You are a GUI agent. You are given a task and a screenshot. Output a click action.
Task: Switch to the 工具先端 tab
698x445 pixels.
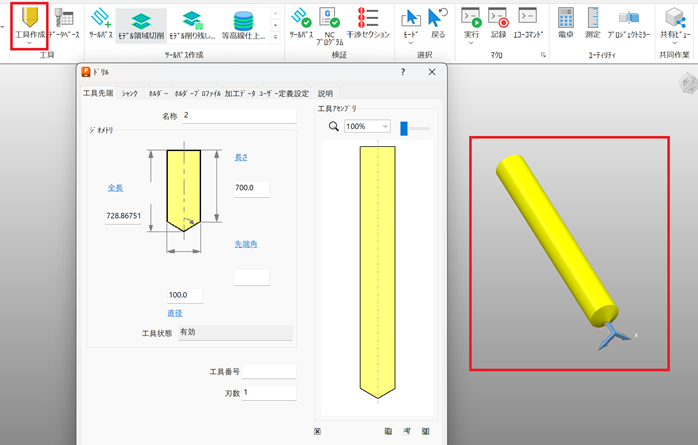[98, 93]
